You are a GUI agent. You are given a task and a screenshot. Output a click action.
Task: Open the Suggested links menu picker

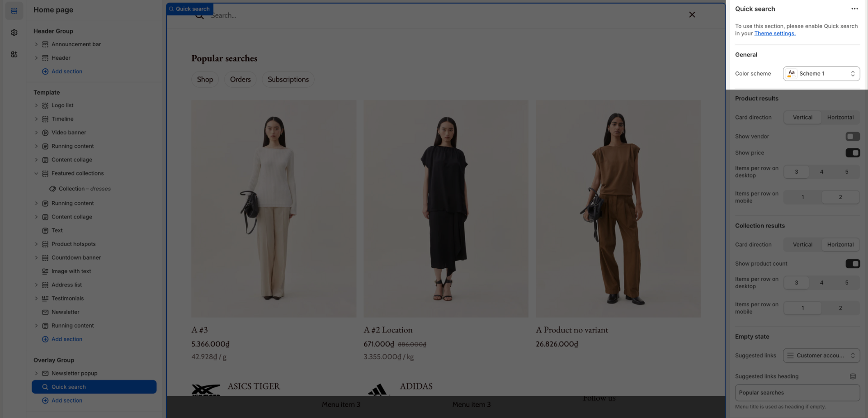pyautogui.click(x=821, y=356)
